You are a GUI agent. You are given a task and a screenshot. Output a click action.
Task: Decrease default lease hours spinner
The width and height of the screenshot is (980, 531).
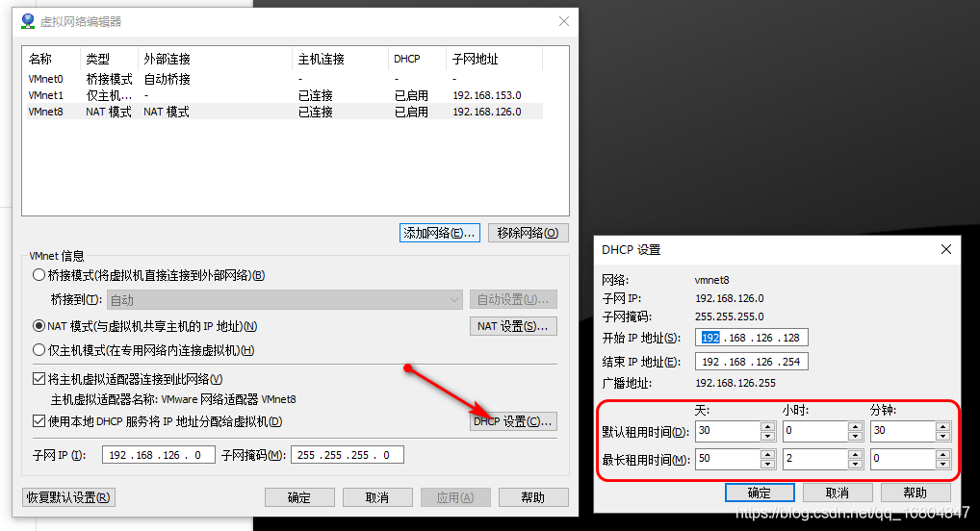point(855,436)
